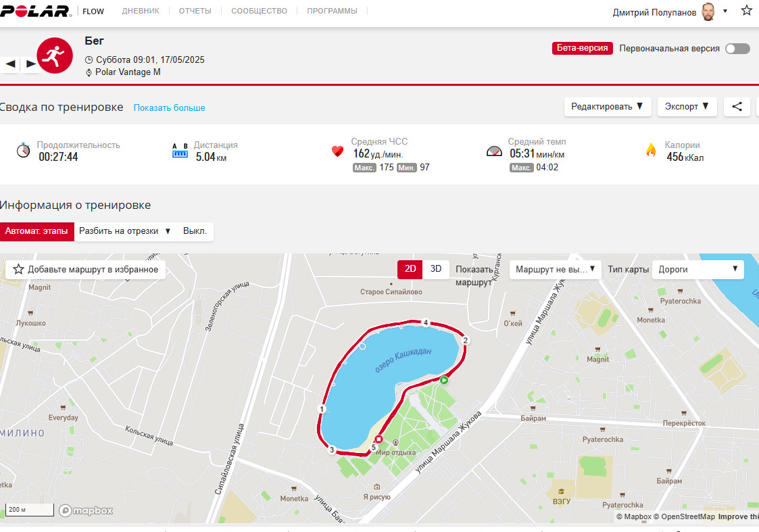This screenshot has width=759, height=532.
Task: Click the Бета-версия badge
Action: [583, 48]
